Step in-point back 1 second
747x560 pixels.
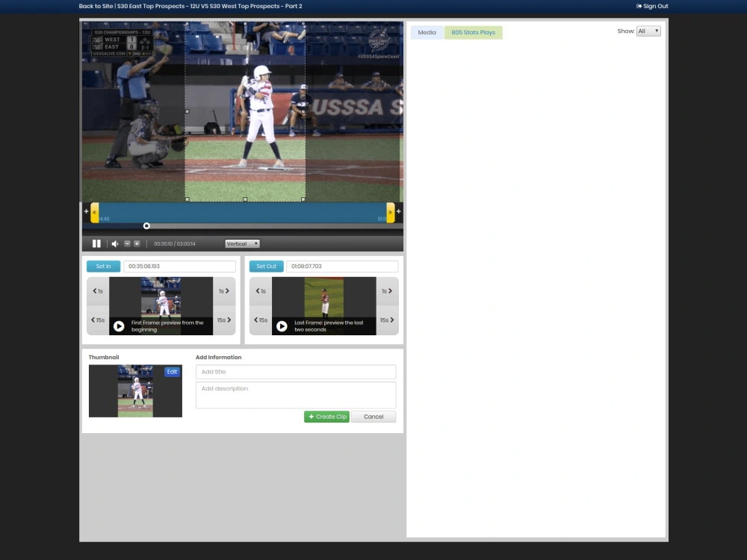coord(98,291)
